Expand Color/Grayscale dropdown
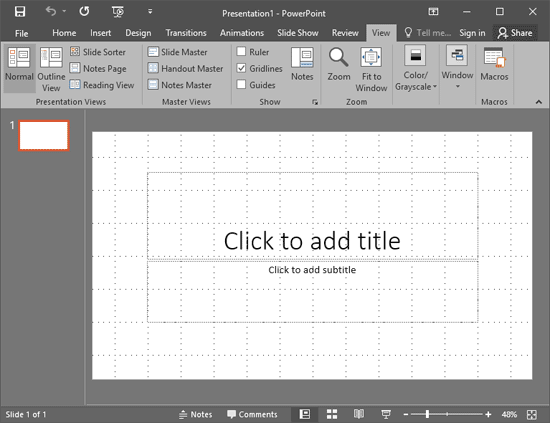 (x=416, y=69)
